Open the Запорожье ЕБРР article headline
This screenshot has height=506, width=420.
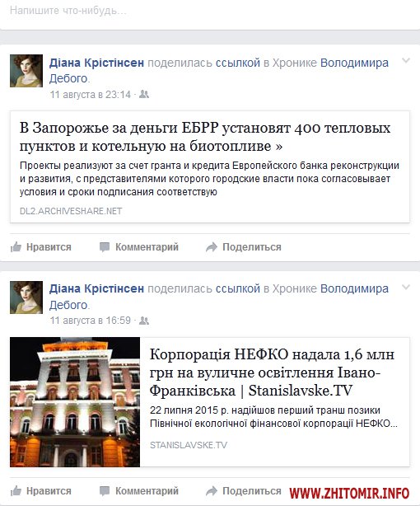(x=205, y=137)
